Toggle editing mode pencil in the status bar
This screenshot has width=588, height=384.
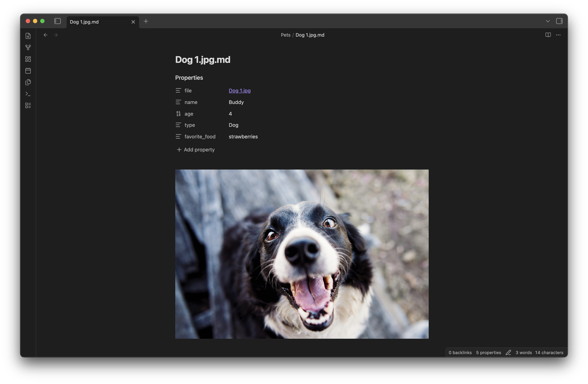click(508, 353)
